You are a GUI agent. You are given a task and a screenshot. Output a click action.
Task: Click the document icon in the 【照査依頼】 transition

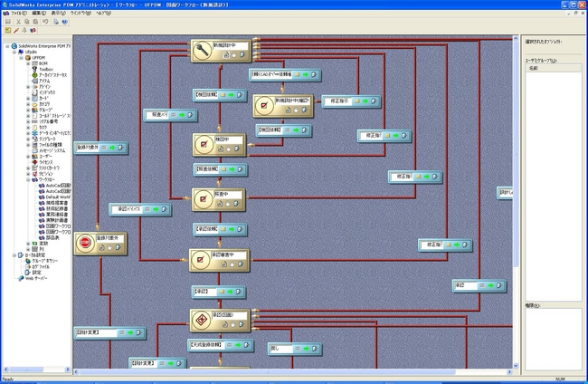241,169
